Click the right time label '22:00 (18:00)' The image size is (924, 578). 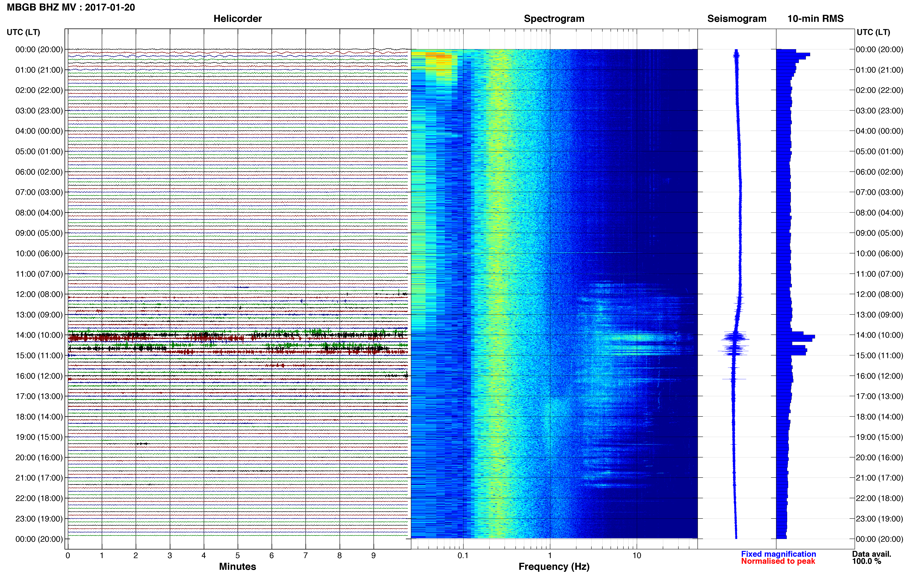pos(879,498)
